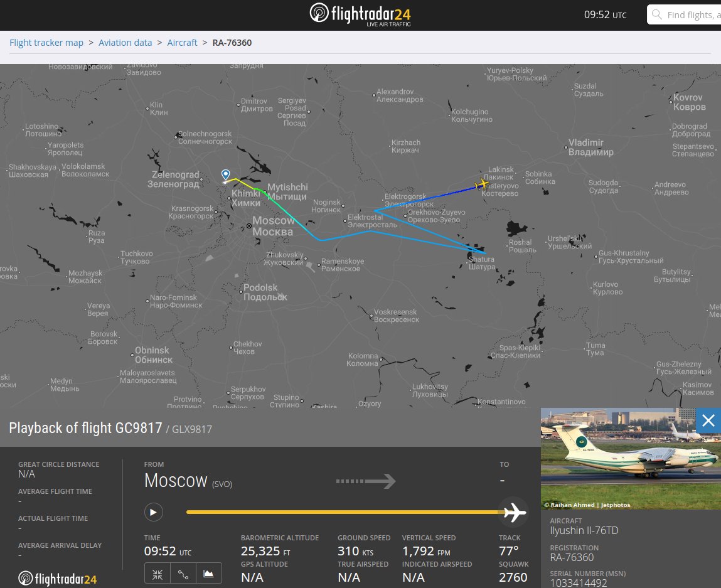Click the barometric altitude 25,325 FT value

click(265, 551)
